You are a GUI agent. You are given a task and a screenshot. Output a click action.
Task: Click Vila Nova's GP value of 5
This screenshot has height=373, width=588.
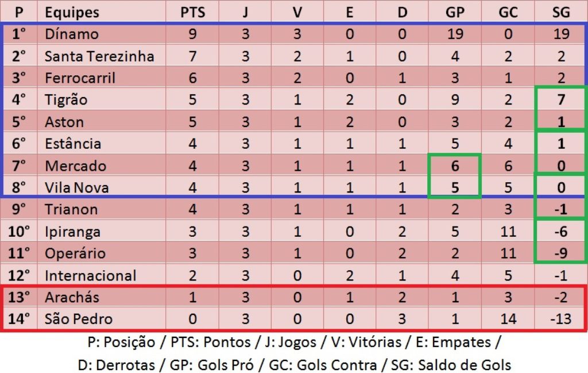455,188
